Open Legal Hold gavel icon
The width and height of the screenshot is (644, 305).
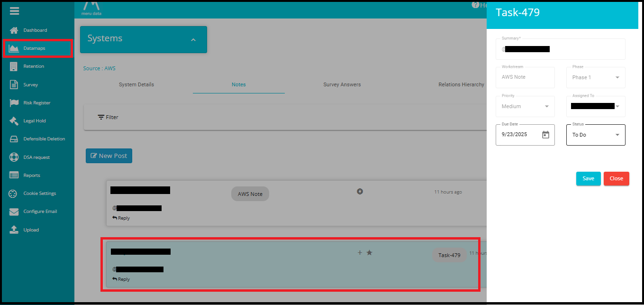[x=14, y=121]
